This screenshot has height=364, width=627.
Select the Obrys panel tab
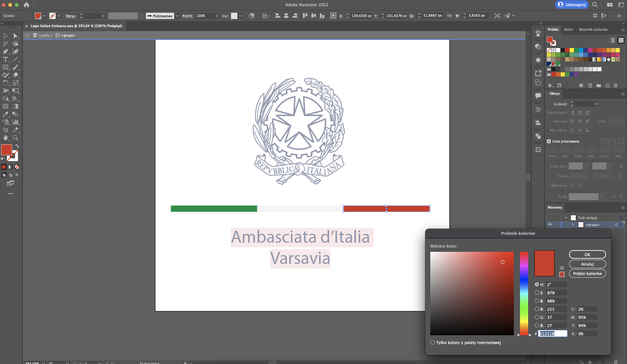point(554,94)
